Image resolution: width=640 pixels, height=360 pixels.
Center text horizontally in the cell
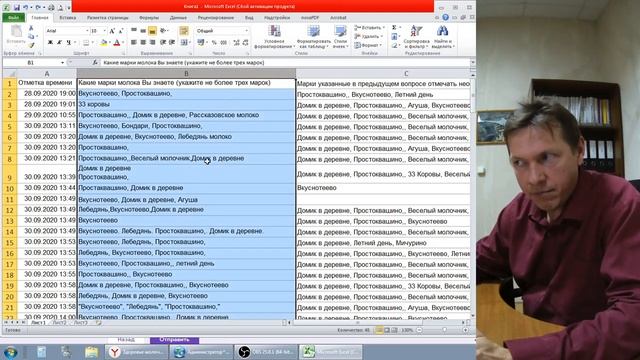pyautogui.click(x=143, y=42)
